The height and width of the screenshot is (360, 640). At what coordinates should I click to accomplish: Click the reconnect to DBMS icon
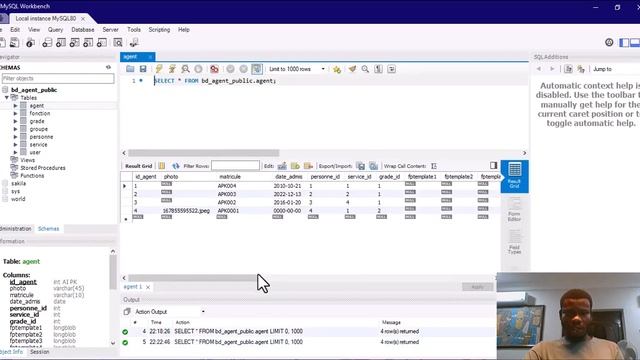pyautogui.click(x=134, y=42)
